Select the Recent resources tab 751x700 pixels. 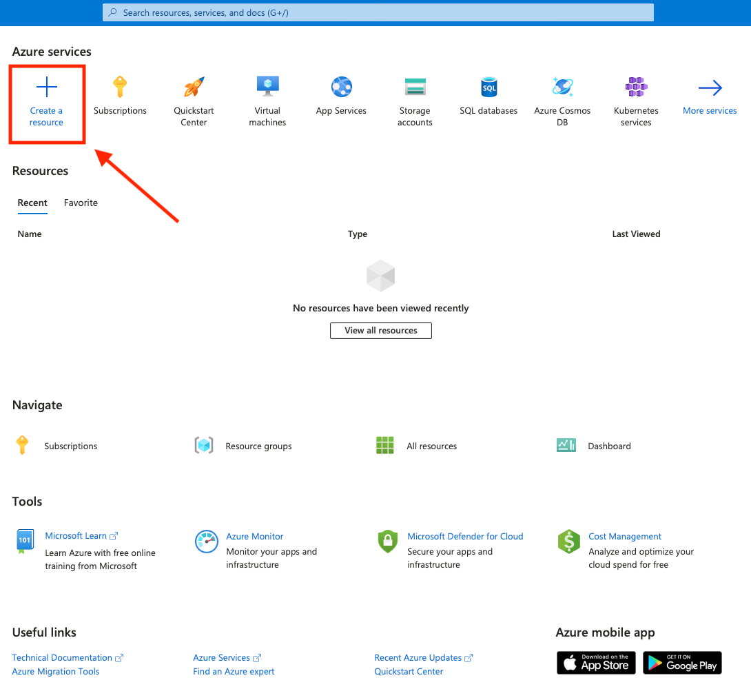point(32,203)
